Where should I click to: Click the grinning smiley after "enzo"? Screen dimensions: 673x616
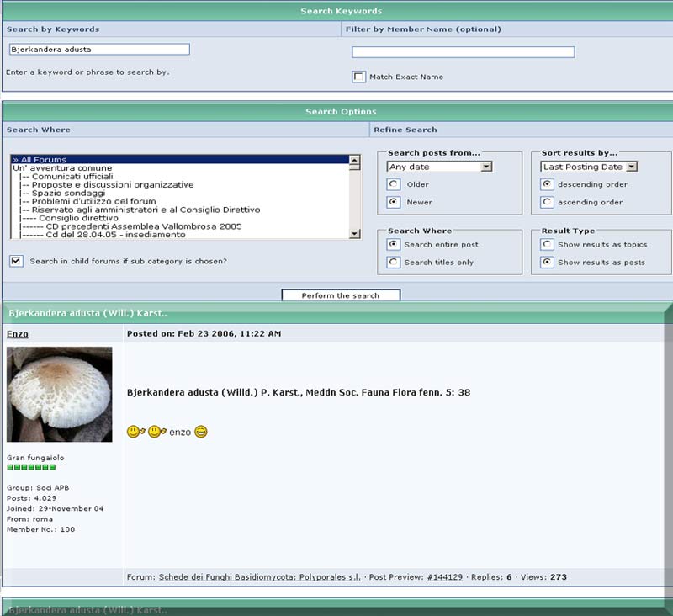(x=200, y=432)
